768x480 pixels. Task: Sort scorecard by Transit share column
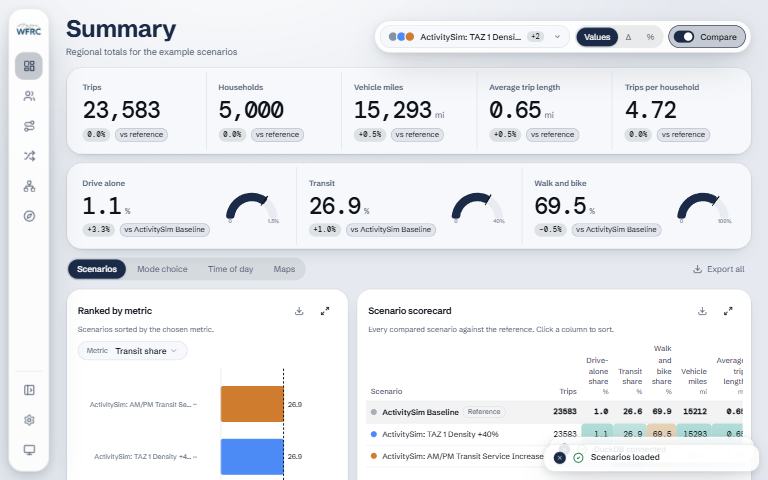[630, 381]
